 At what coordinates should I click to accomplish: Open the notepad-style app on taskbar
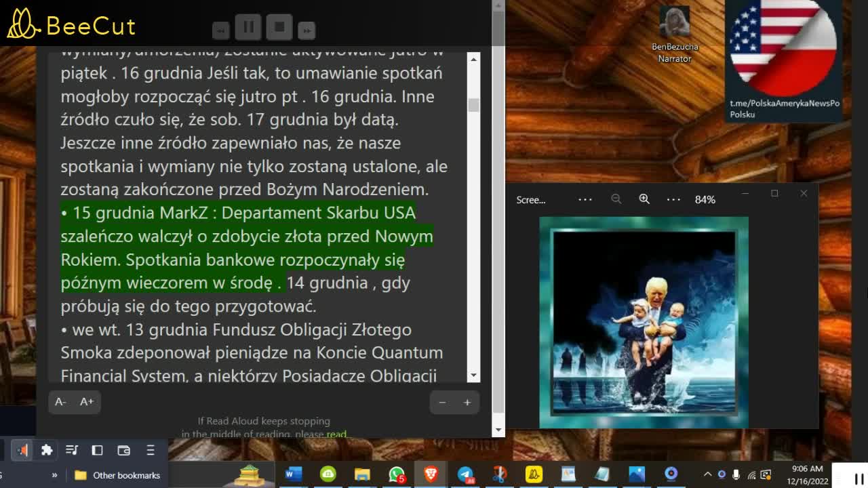point(602,474)
